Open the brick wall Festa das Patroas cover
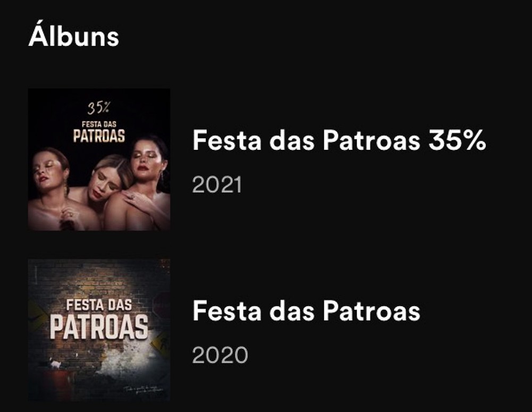 tap(99, 330)
